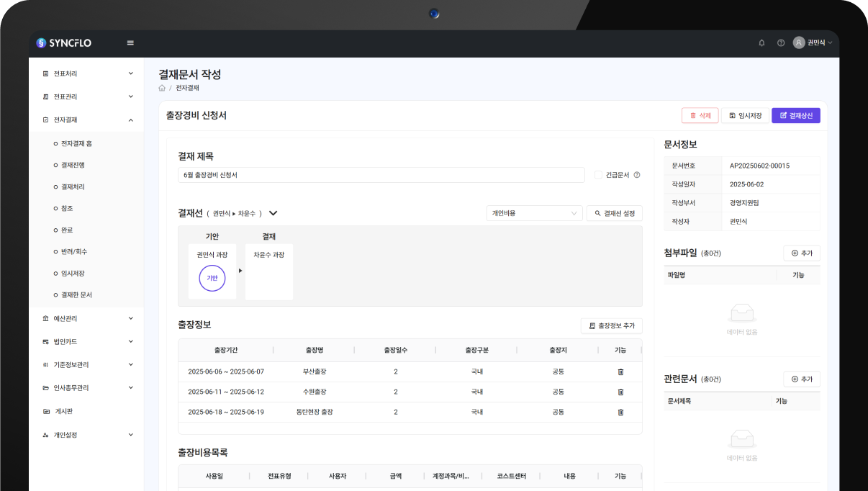This screenshot has width=868, height=491.
Task: Click the 게시판 sidebar icon
Action: coord(45,410)
